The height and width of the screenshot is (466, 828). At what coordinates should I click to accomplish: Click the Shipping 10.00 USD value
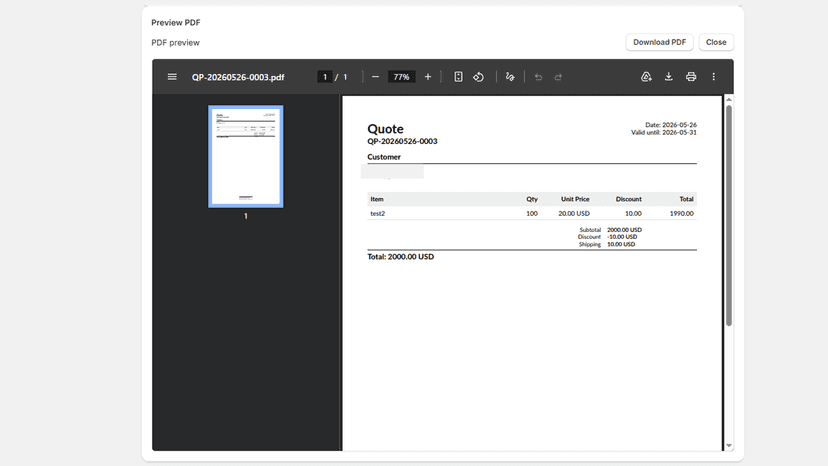tap(621, 244)
